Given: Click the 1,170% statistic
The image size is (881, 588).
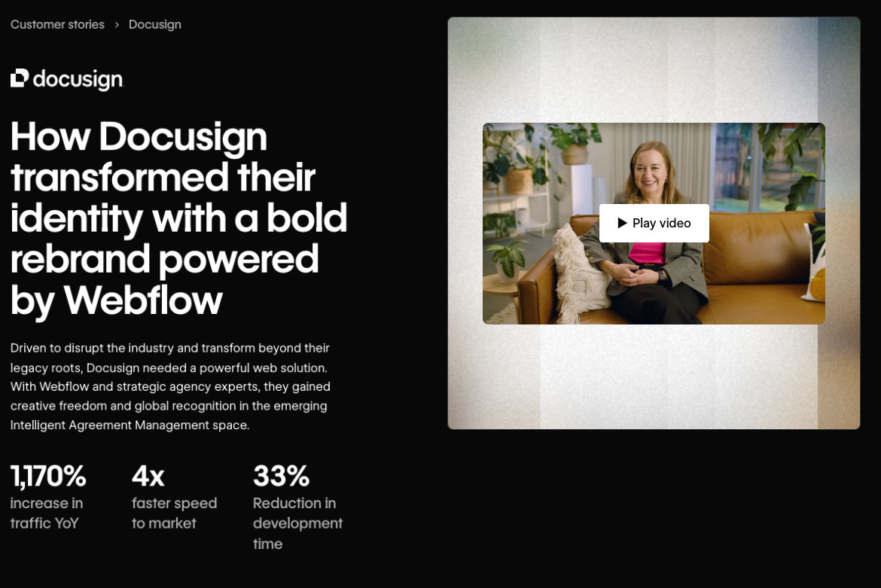Looking at the screenshot, I should tap(48, 477).
